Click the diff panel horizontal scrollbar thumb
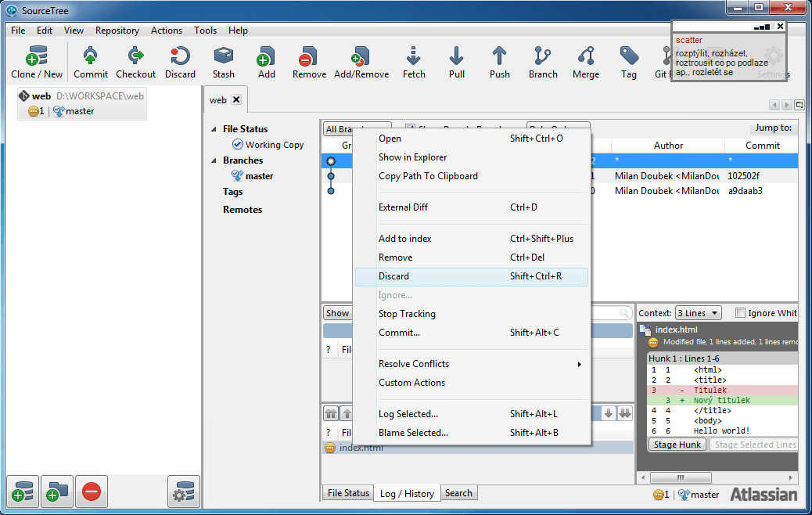The height and width of the screenshot is (515, 812). click(681, 477)
